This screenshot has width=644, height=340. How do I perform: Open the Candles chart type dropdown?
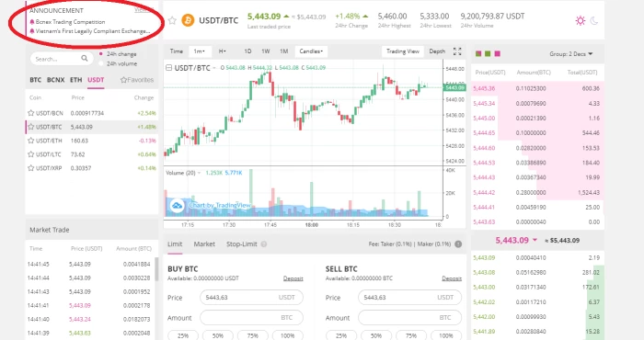click(x=311, y=51)
